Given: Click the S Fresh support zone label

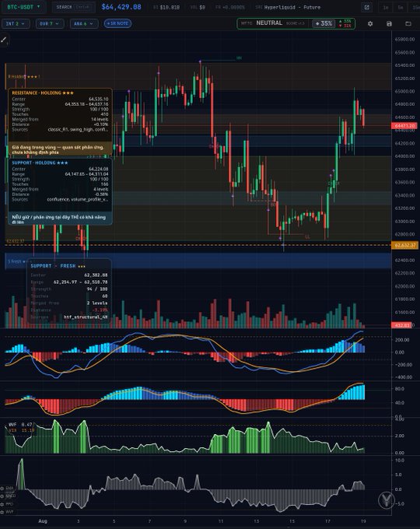Looking at the screenshot, I should pos(17,261).
